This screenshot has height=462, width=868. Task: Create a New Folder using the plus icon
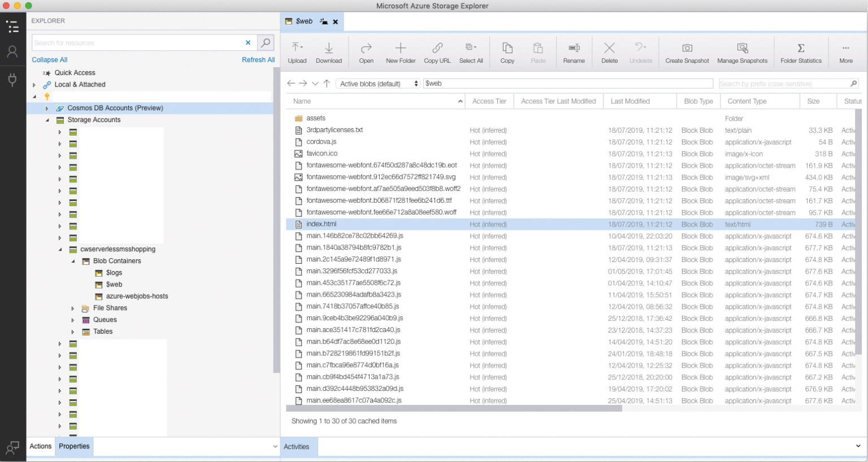tap(401, 47)
